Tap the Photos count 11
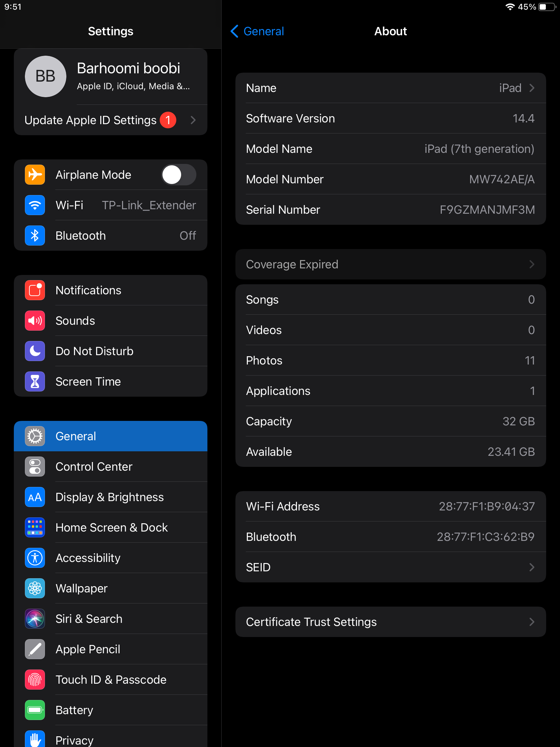 530,360
